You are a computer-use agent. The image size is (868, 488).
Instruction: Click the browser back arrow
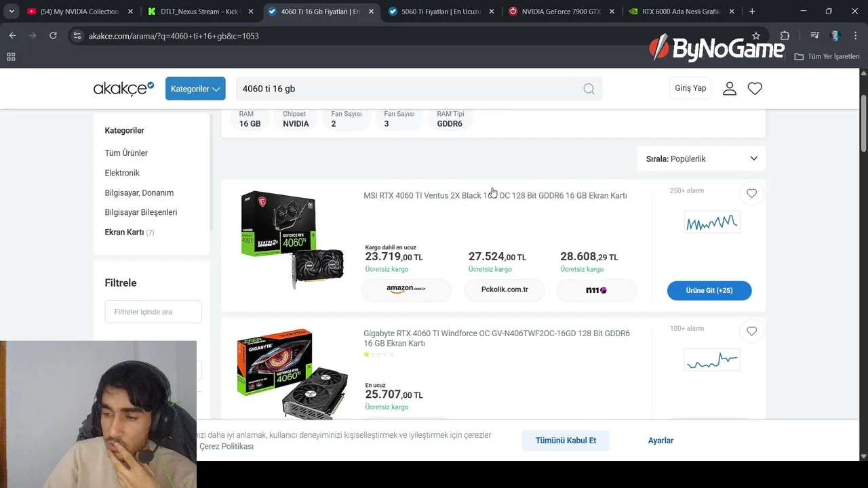(x=12, y=36)
